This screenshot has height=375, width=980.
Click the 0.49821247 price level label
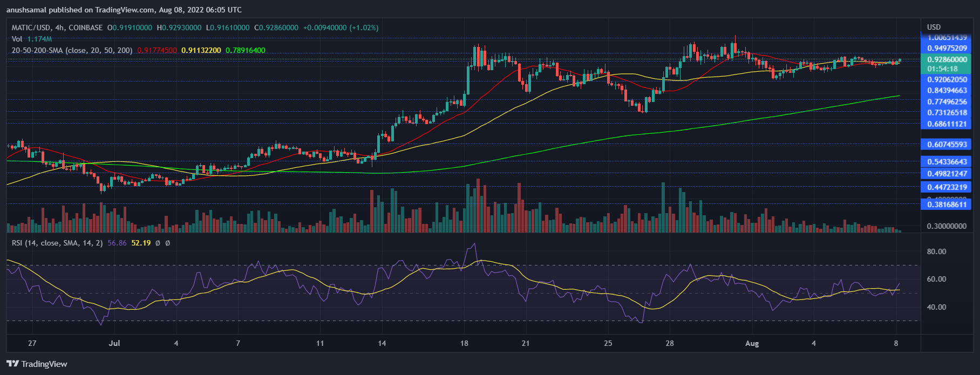tap(947, 173)
